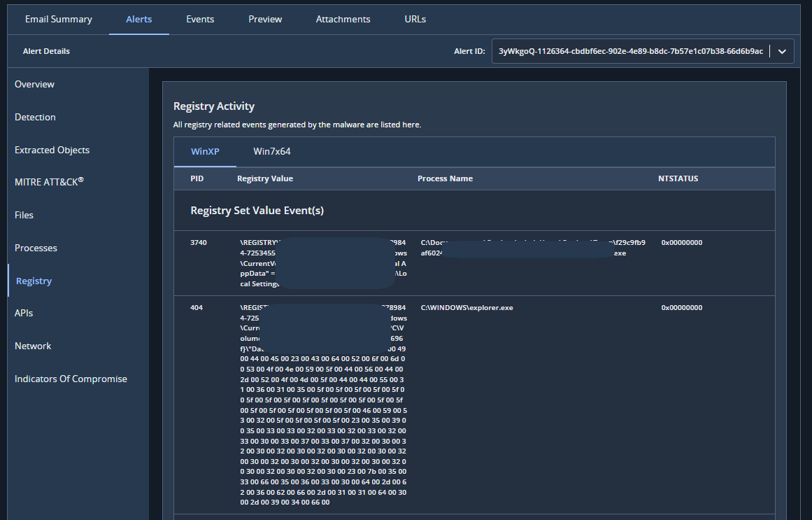
Task: Open the APIs section
Action: [x=23, y=313]
